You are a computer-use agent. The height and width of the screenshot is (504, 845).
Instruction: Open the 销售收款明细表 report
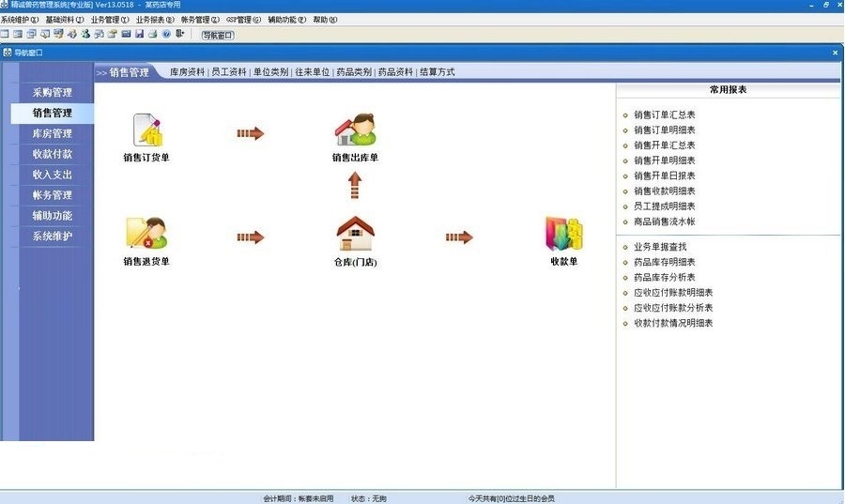[665, 191]
